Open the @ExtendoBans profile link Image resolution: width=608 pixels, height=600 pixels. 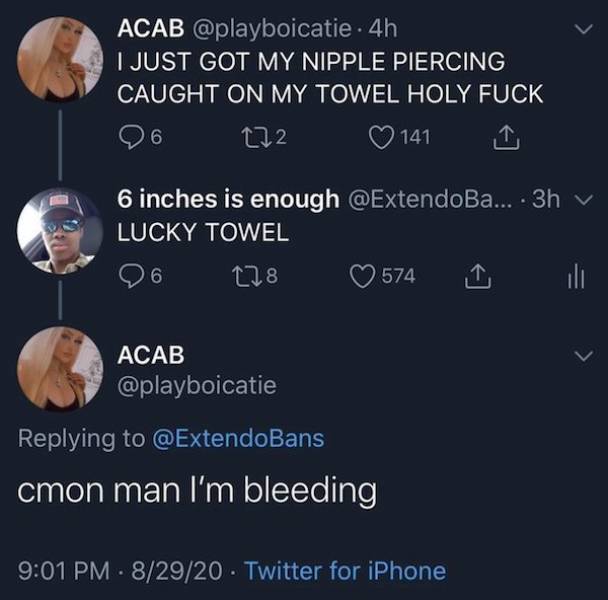(237, 437)
